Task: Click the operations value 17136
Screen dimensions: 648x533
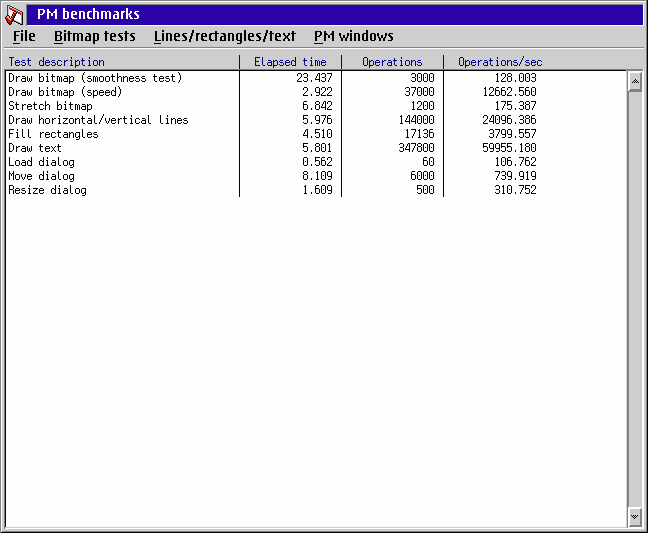Action: pyautogui.click(x=419, y=134)
